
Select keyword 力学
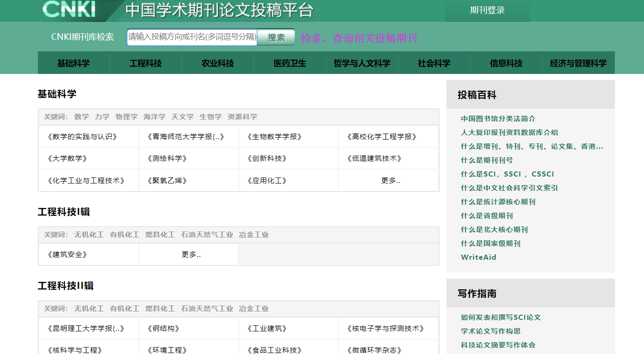point(102,117)
